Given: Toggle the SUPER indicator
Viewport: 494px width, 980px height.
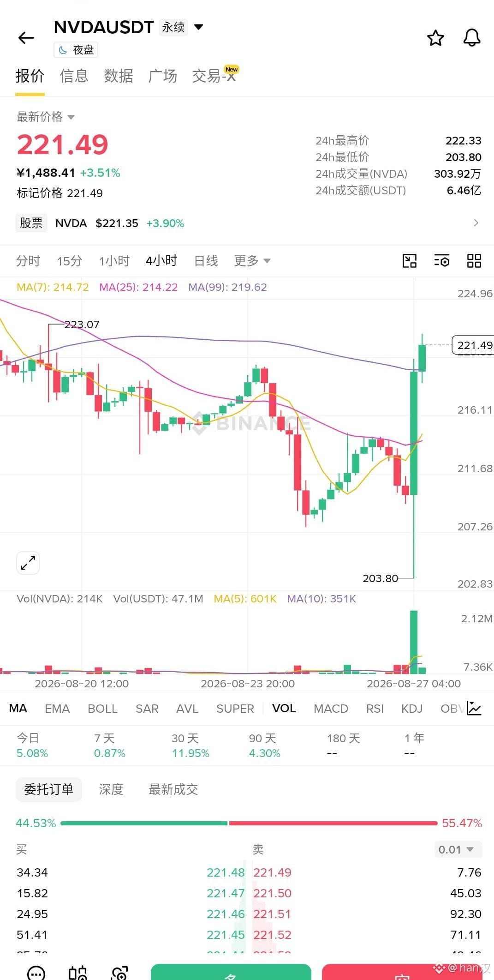Looking at the screenshot, I should [235, 708].
